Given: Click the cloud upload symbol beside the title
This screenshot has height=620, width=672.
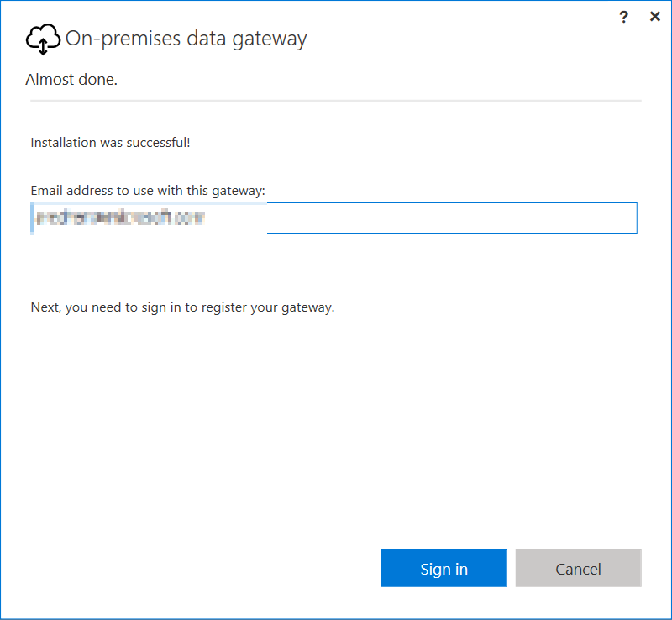Looking at the screenshot, I should click(x=42, y=38).
